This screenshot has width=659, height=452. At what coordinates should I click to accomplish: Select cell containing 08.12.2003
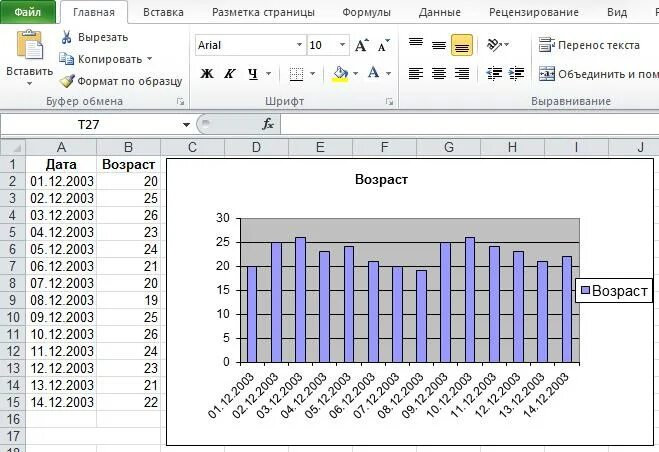(61, 300)
